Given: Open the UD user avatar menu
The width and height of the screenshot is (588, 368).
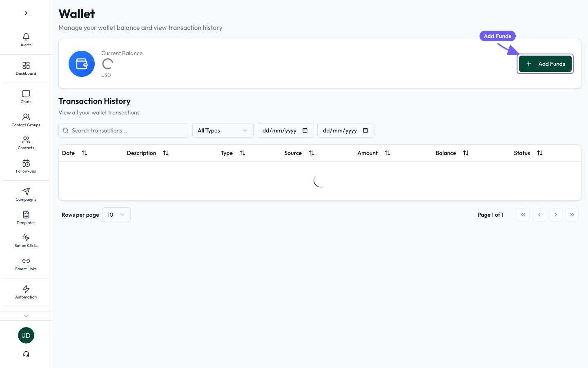Looking at the screenshot, I should tap(26, 335).
